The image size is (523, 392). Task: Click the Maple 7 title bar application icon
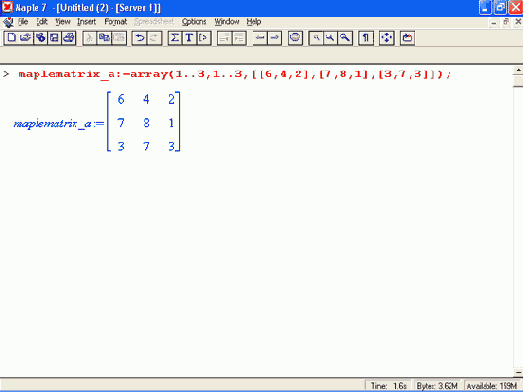click(7, 7)
